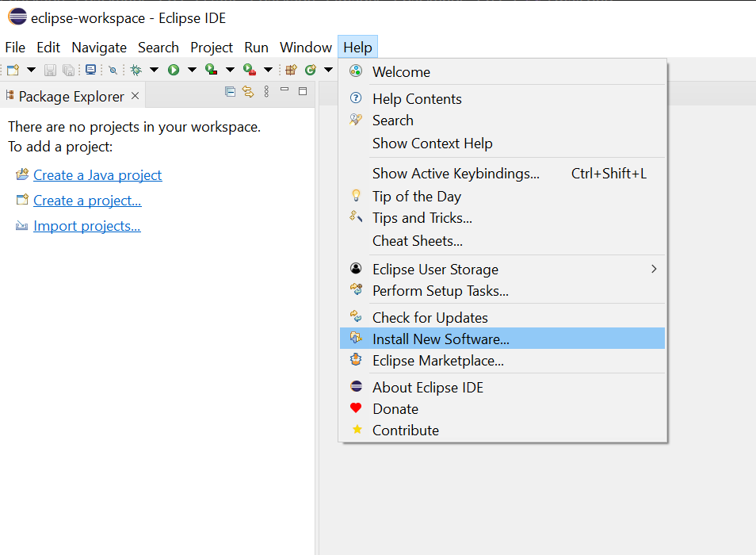Viewport: 756px width, 555px height.
Task: Click the Import projects link
Action: (x=87, y=226)
